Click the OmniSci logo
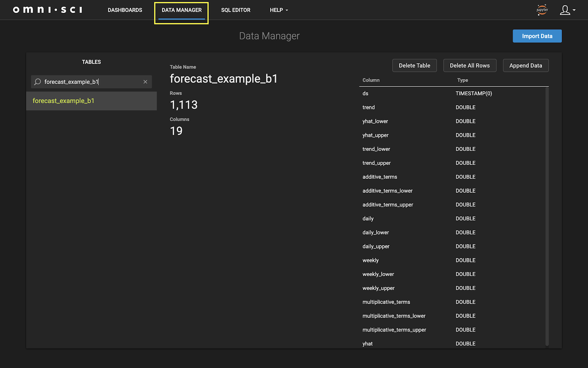Viewport: 588px width, 368px height. click(x=47, y=10)
